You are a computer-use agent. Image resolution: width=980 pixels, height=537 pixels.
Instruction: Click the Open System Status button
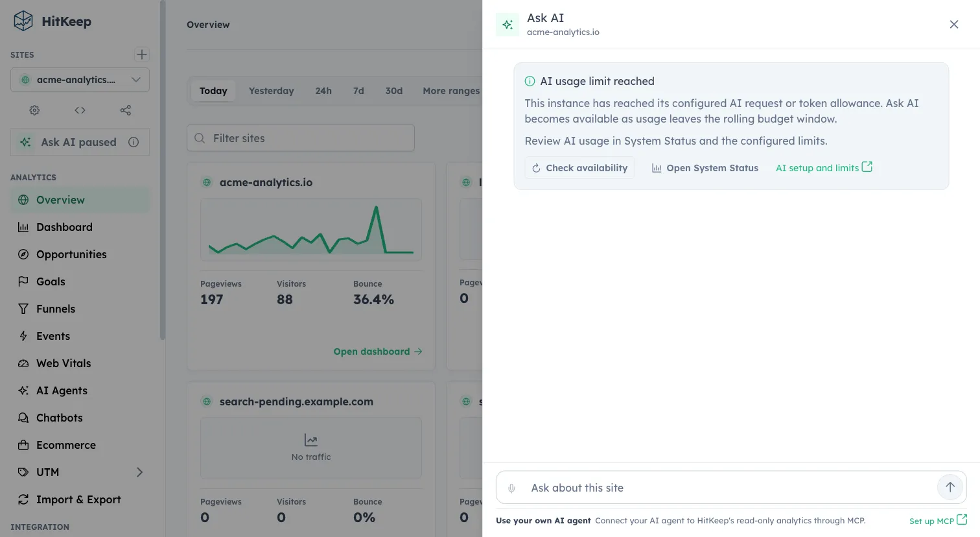pos(705,168)
